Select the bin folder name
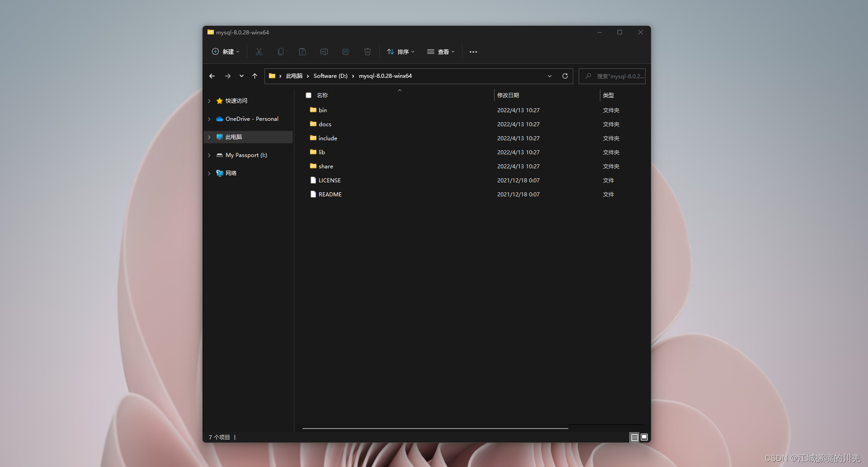This screenshot has height=467, width=868. [323, 110]
